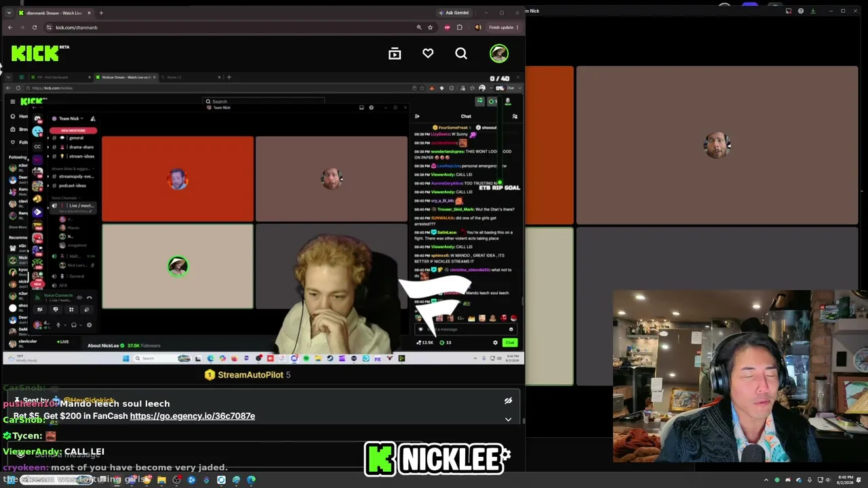Select the large brown call tile in Nick window
Screen dimensions: 868x488
pyautogui.click(x=717, y=145)
